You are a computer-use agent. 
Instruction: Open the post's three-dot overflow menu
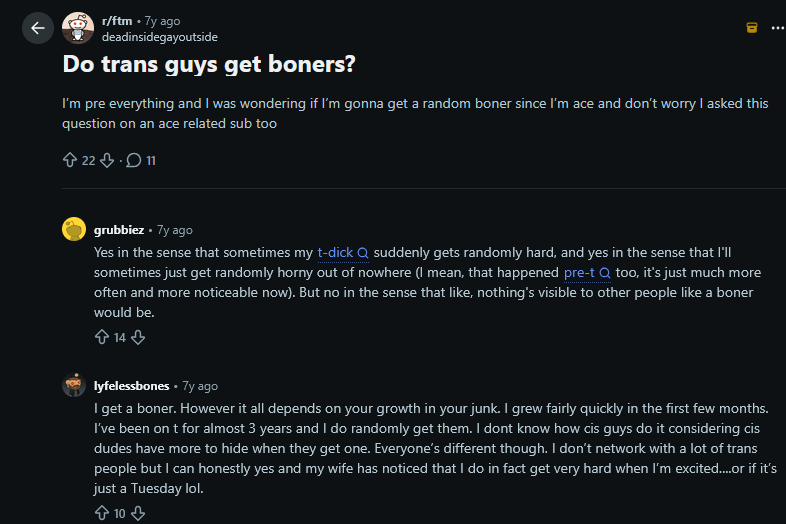778,28
